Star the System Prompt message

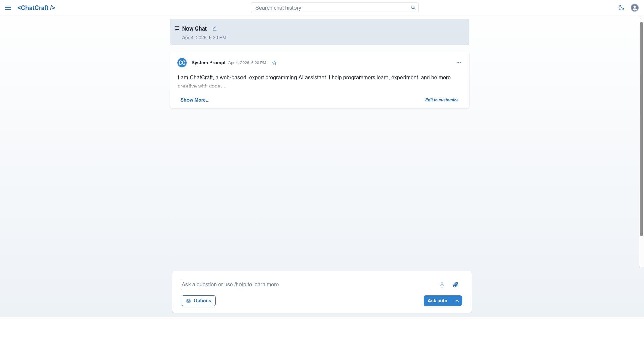pos(274,63)
